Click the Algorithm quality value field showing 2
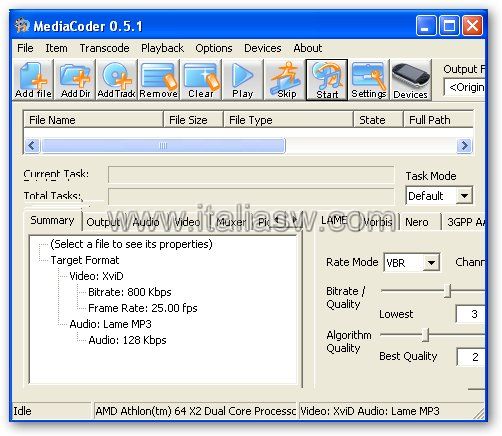Image resolution: width=502 pixels, height=436 pixels. 470,357
